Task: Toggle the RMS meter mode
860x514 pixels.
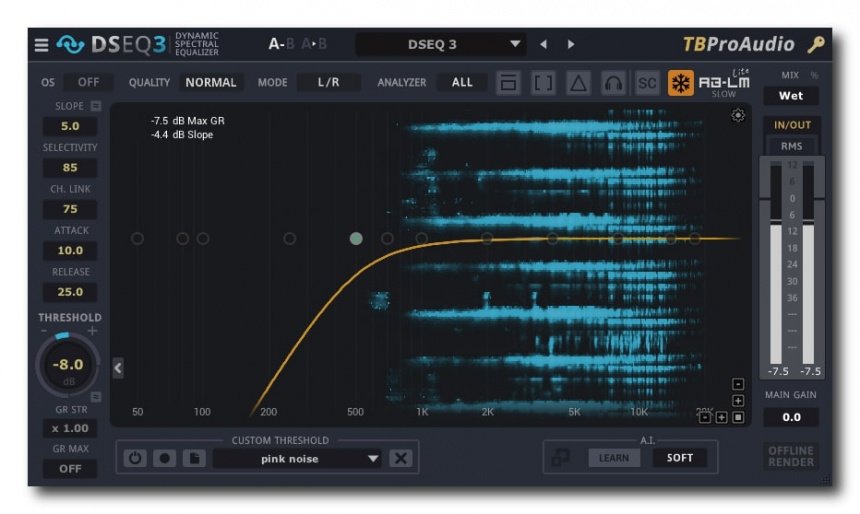Action: pyautogui.click(x=791, y=146)
